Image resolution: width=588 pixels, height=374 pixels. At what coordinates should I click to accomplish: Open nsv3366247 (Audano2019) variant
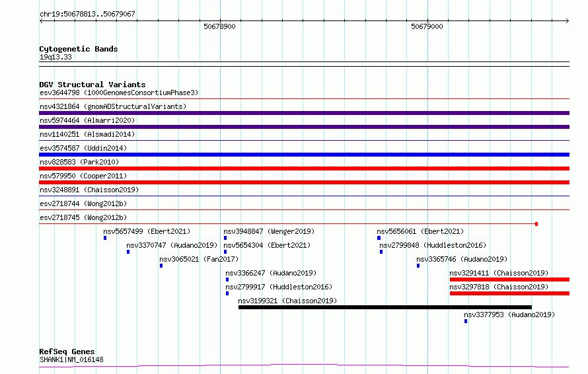point(271,273)
